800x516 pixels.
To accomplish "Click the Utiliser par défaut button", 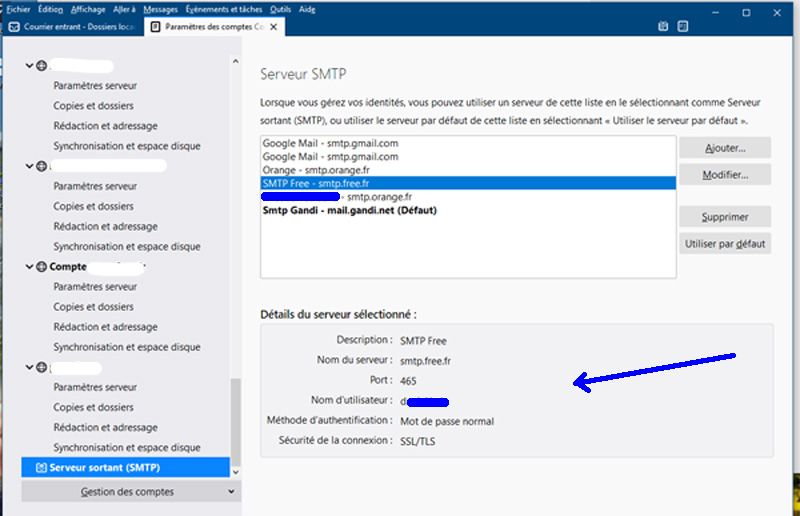I will coord(724,243).
